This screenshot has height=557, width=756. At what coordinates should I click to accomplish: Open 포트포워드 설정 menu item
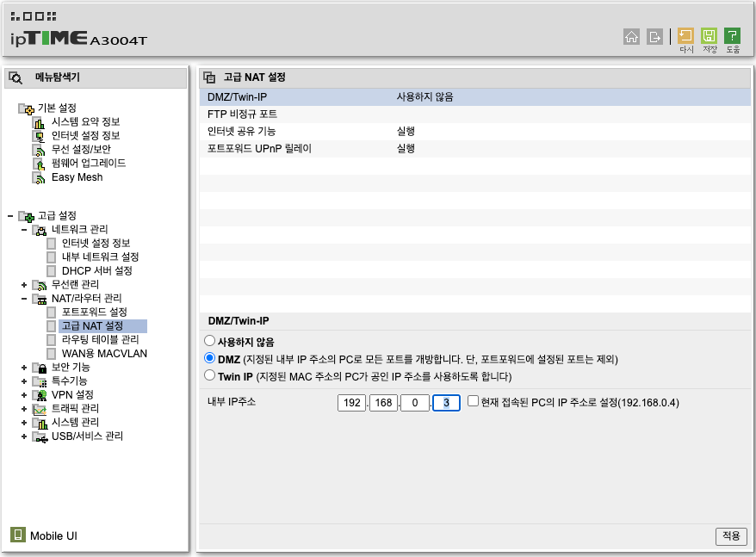95,312
